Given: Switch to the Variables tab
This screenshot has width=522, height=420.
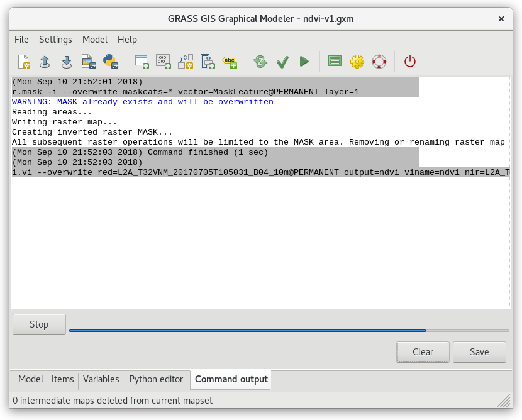Looking at the screenshot, I should [101, 379].
